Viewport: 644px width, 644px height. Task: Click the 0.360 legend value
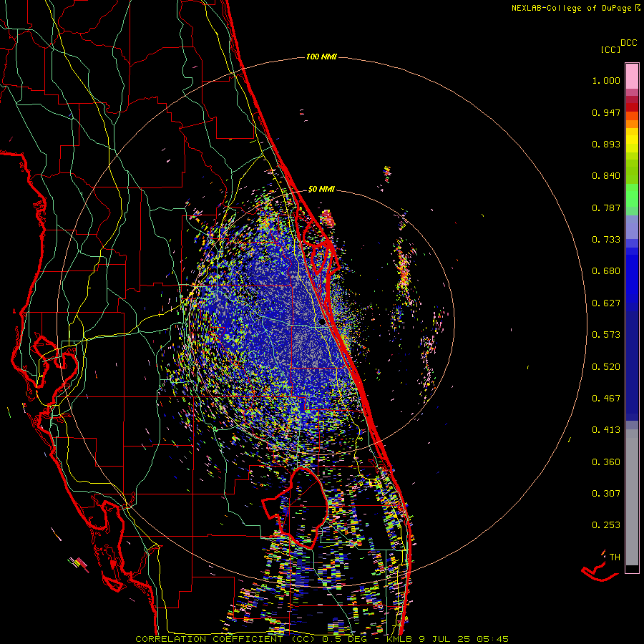pyautogui.click(x=606, y=462)
